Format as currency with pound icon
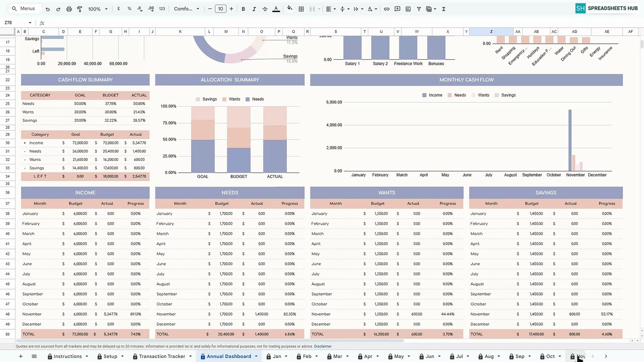Viewport: 644px width, 362px height. click(x=119, y=9)
